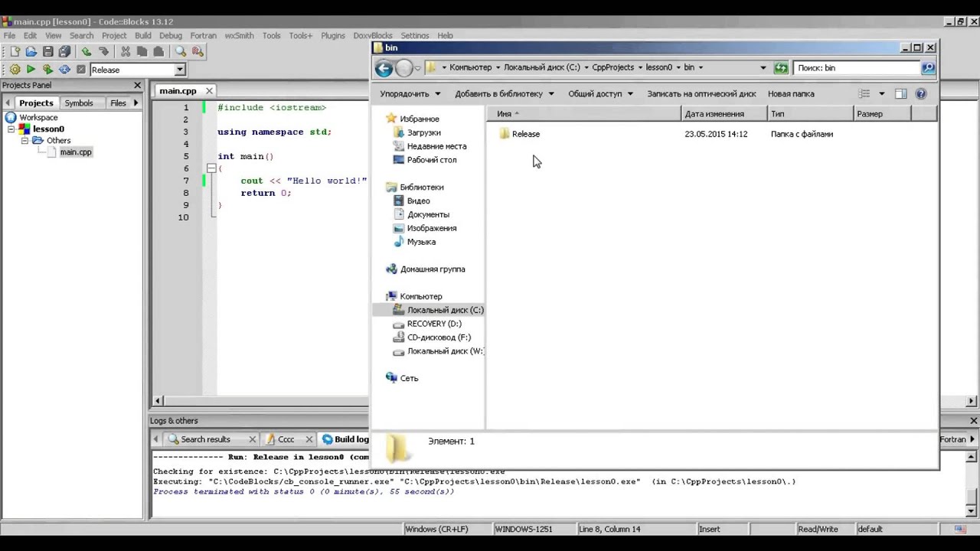Rebuild the project with blue arrows icon

coord(64,70)
